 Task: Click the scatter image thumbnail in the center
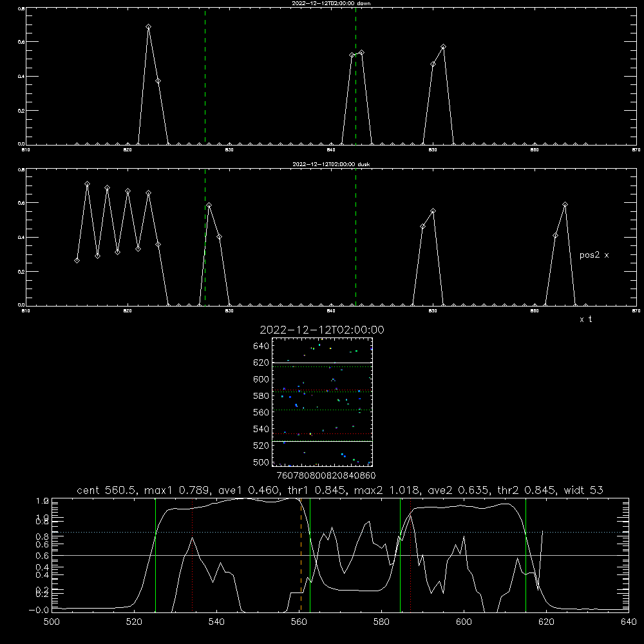pyautogui.click(x=323, y=402)
